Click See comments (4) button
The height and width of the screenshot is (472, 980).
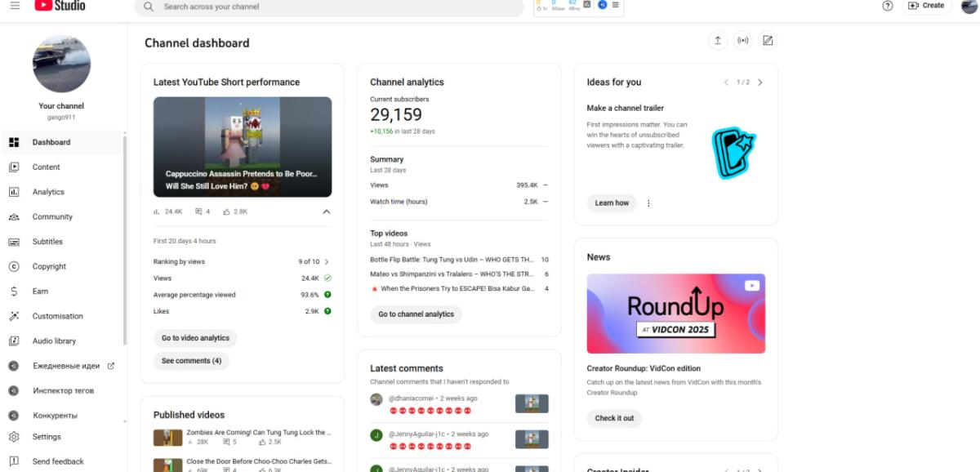pyautogui.click(x=191, y=361)
